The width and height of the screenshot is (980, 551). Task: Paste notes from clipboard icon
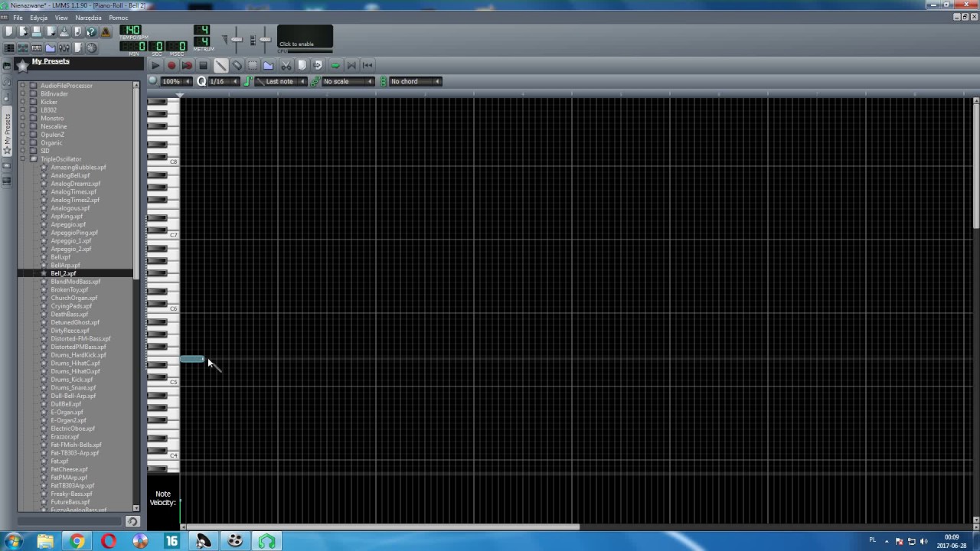(x=318, y=65)
